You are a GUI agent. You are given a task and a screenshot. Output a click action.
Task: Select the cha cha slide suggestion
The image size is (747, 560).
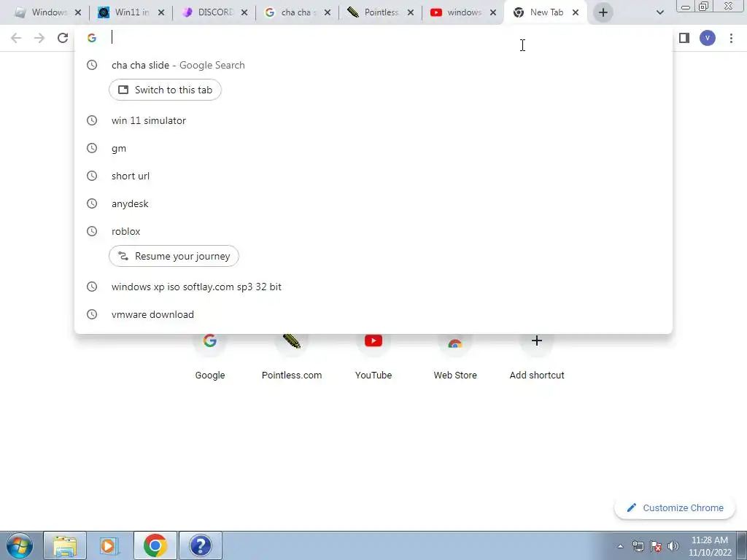tap(373, 65)
